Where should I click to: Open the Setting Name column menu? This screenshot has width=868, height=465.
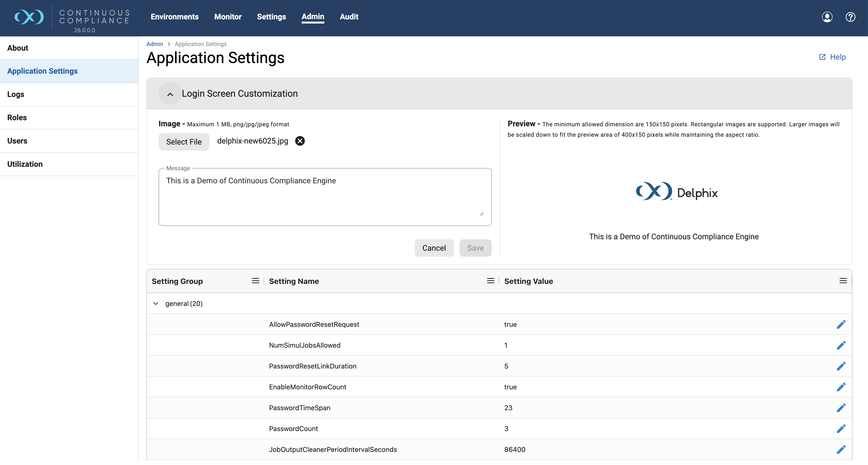(x=490, y=281)
